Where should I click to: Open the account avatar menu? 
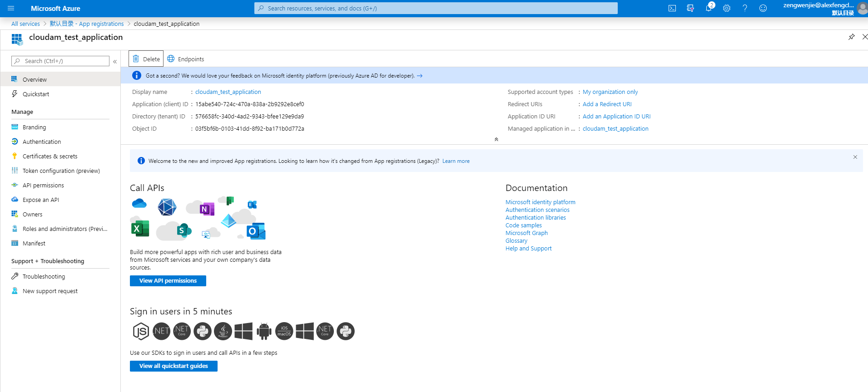coord(863,8)
